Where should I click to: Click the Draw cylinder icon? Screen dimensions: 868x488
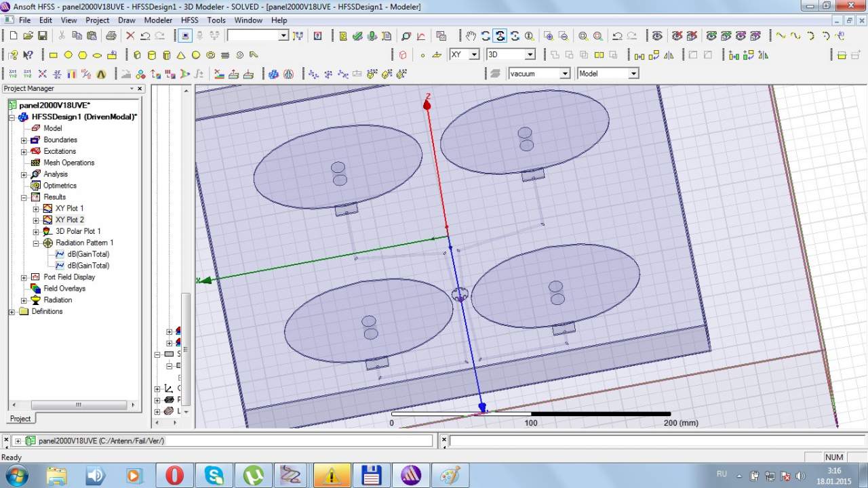coord(151,55)
